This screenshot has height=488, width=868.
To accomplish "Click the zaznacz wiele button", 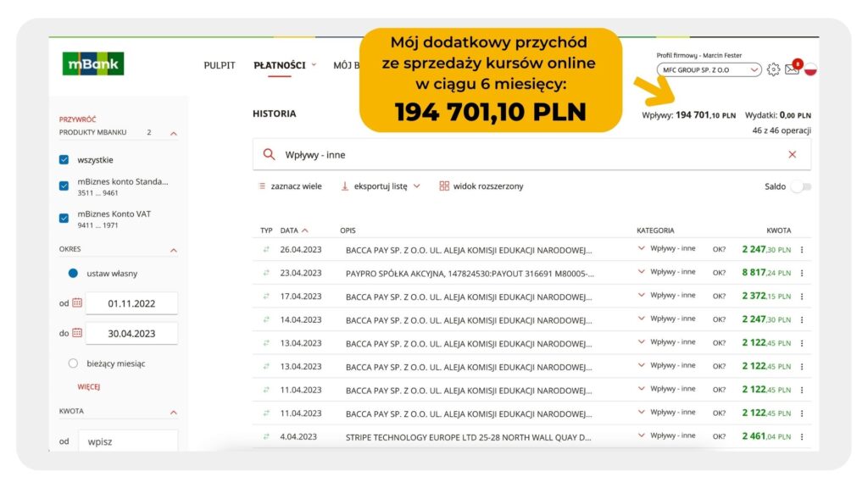I will pyautogui.click(x=290, y=186).
